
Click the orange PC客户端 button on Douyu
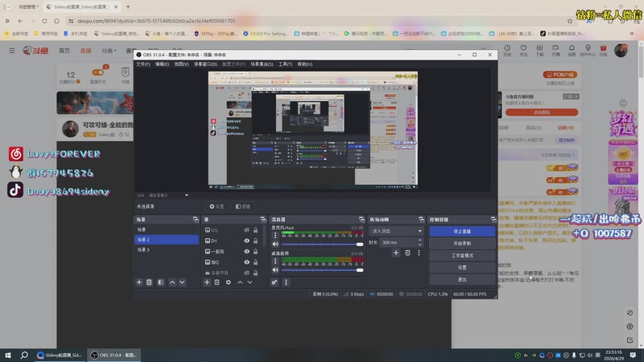click(x=559, y=75)
